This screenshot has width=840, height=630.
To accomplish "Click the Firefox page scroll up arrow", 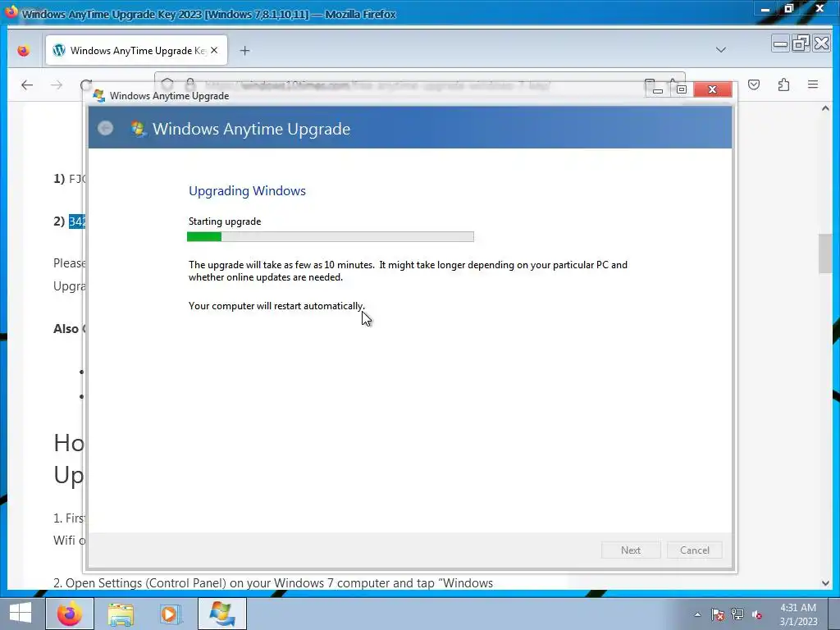I will (825, 109).
